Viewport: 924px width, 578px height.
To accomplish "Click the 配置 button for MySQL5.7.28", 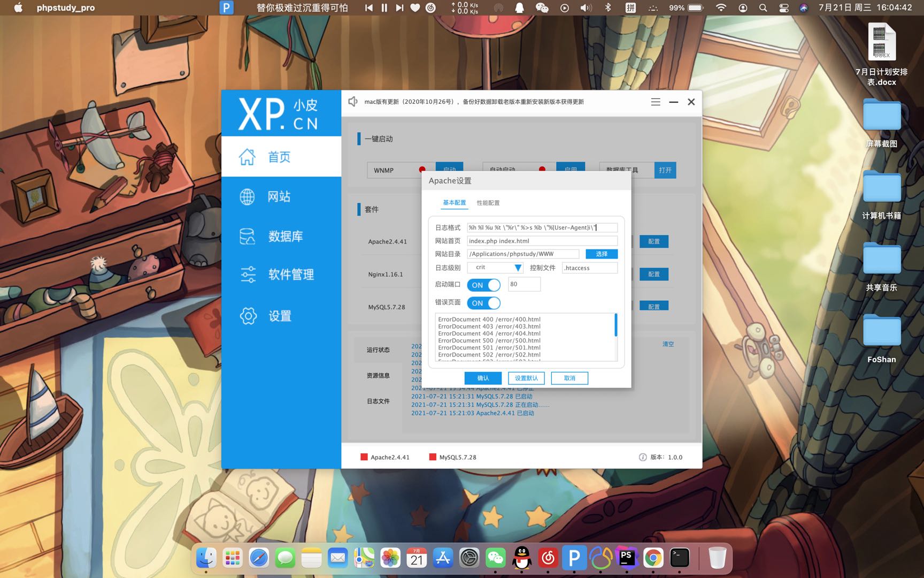I will click(654, 307).
